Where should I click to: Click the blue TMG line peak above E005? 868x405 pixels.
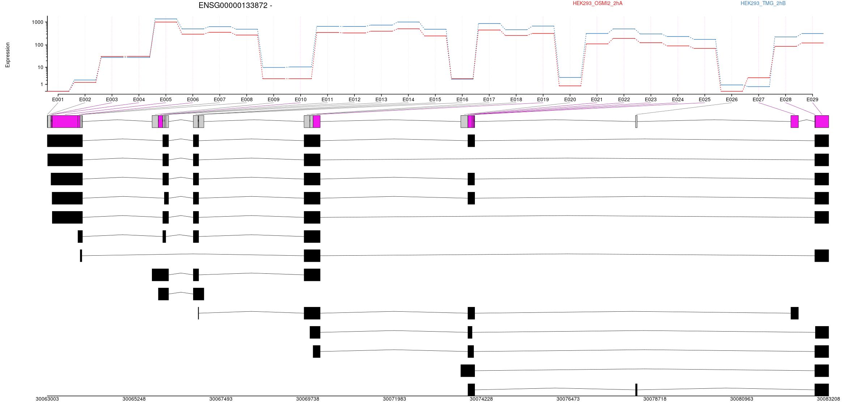pos(166,19)
